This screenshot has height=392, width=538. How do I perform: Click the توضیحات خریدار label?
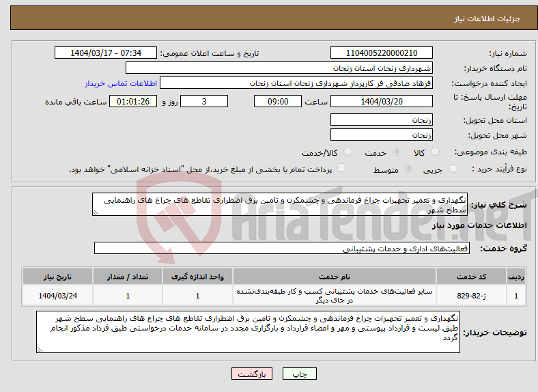pos(495,333)
